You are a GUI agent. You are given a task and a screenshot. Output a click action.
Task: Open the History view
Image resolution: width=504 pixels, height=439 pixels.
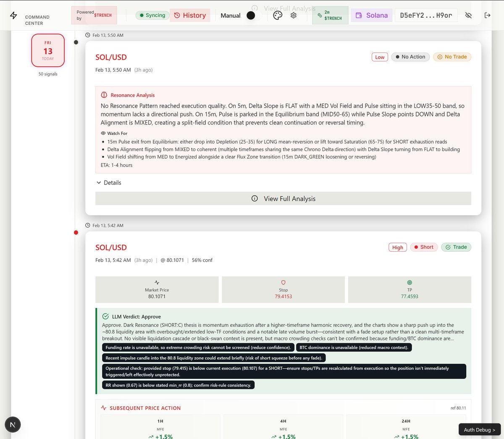tap(190, 15)
